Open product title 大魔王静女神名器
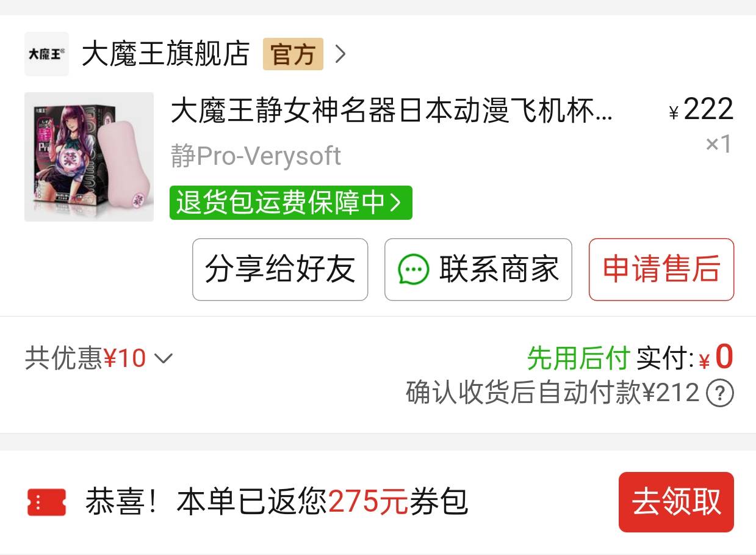Viewport: 756px width, 555px height. (x=391, y=112)
